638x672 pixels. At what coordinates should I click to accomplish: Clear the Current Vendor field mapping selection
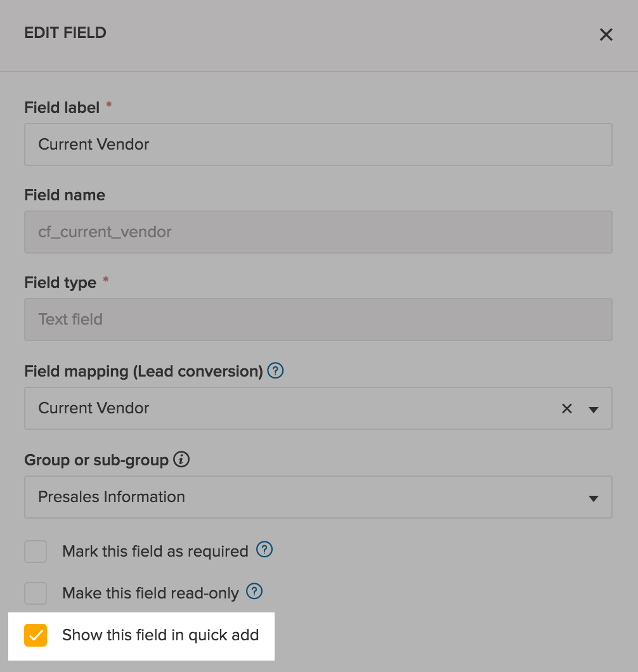[566, 409]
